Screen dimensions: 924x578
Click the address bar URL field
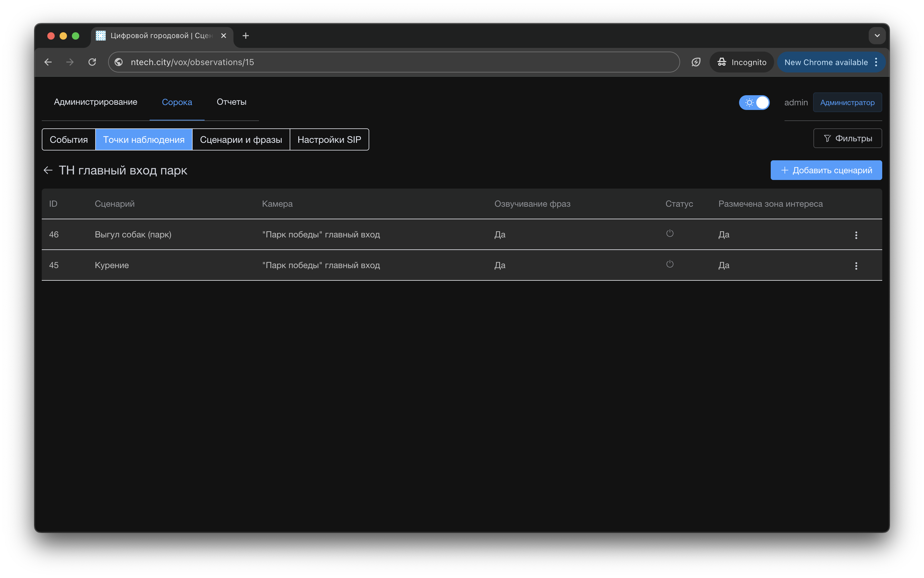coord(382,62)
